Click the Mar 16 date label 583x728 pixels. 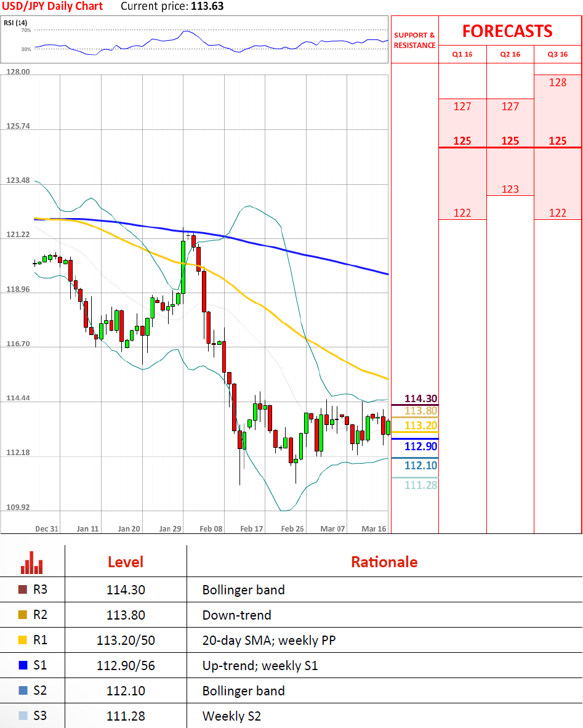tap(374, 529)
